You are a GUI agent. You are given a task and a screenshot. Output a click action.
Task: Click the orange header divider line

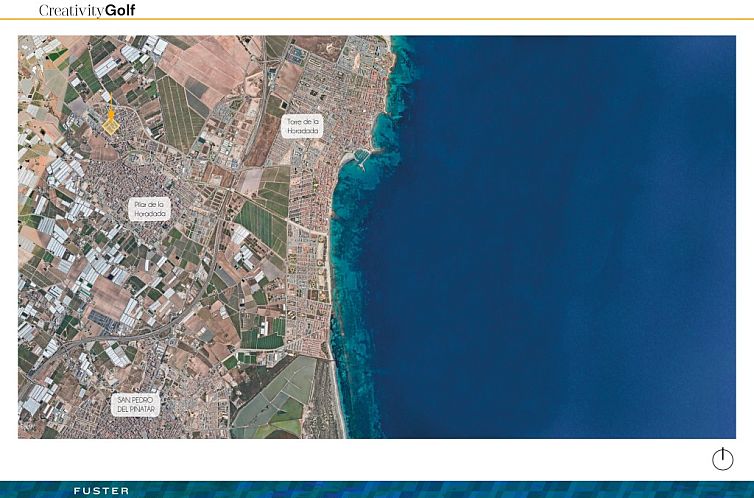(400, 19)
